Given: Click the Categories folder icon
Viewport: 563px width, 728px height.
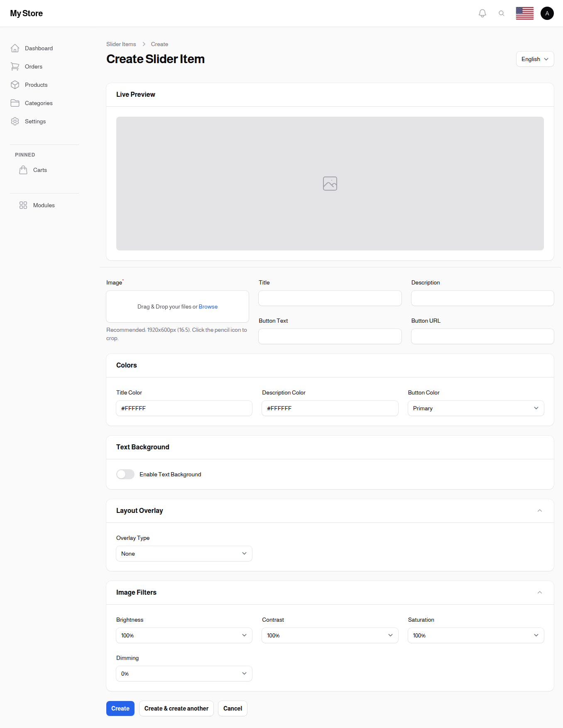Looking at the screenshot, I should [15, 103].
